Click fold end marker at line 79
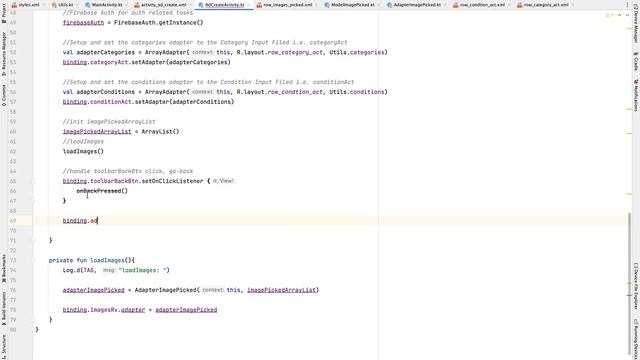640x360 pixels. [x=34, y=320]
